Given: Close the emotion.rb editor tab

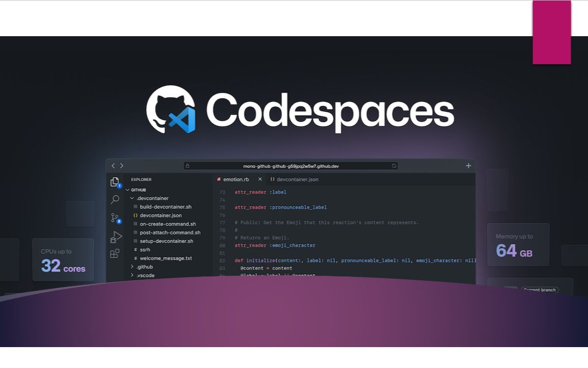Looking at the screenshot, I should 260,179.
